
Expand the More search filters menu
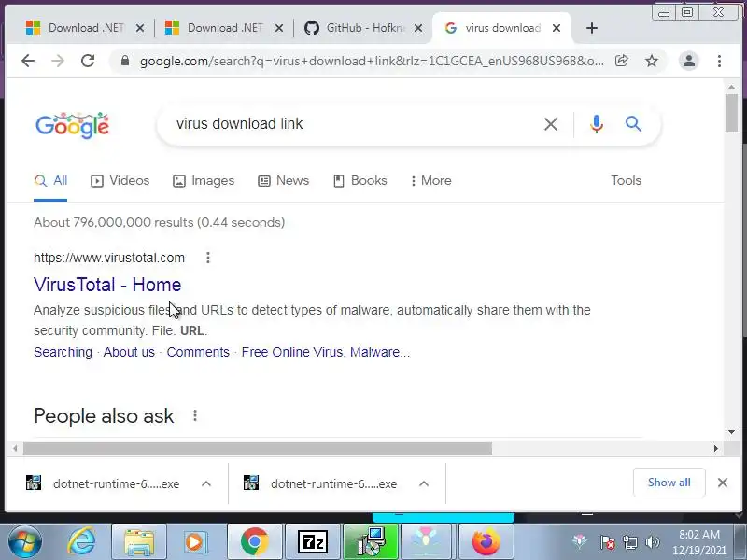pyautogui.click(x=430, y=180)
